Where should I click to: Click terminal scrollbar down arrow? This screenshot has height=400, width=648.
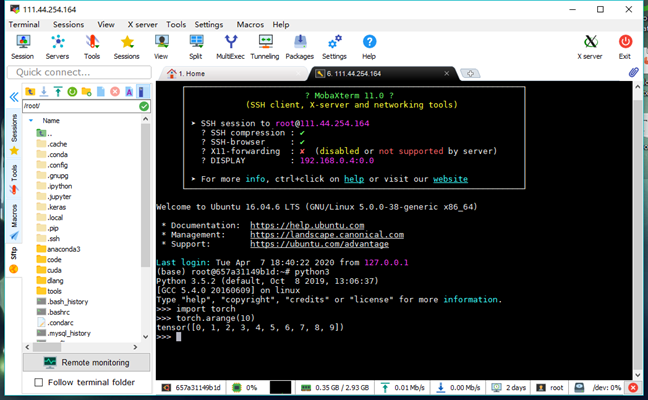[638, 375]
